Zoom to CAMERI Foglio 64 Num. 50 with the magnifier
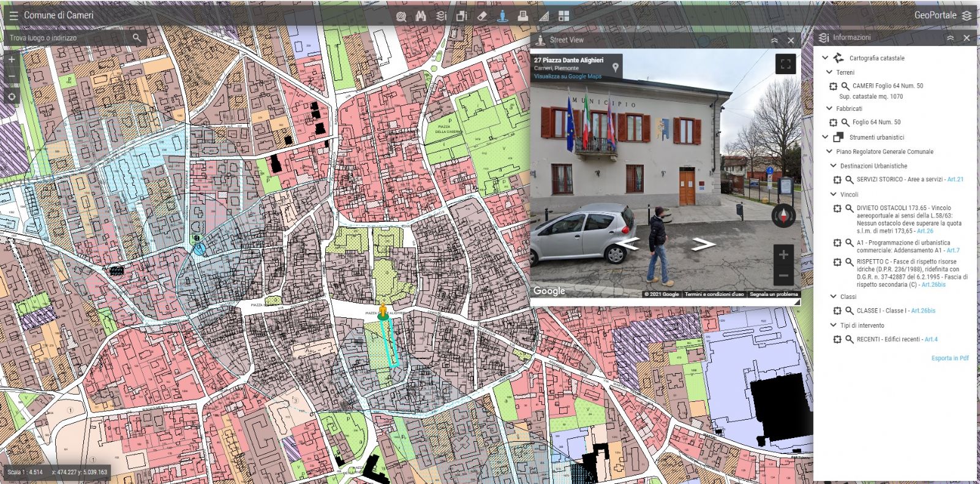The height and width of the screenshot is (484, 980). [845, 86]
